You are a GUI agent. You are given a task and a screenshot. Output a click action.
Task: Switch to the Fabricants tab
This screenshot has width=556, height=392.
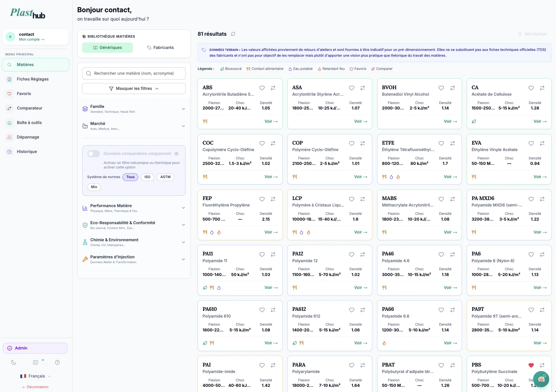tap(161, 47)
